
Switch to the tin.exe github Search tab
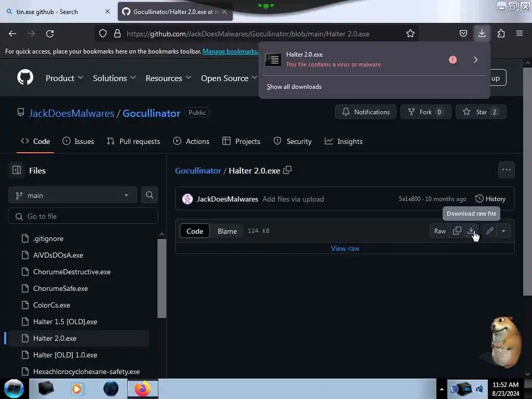point(58,11)
